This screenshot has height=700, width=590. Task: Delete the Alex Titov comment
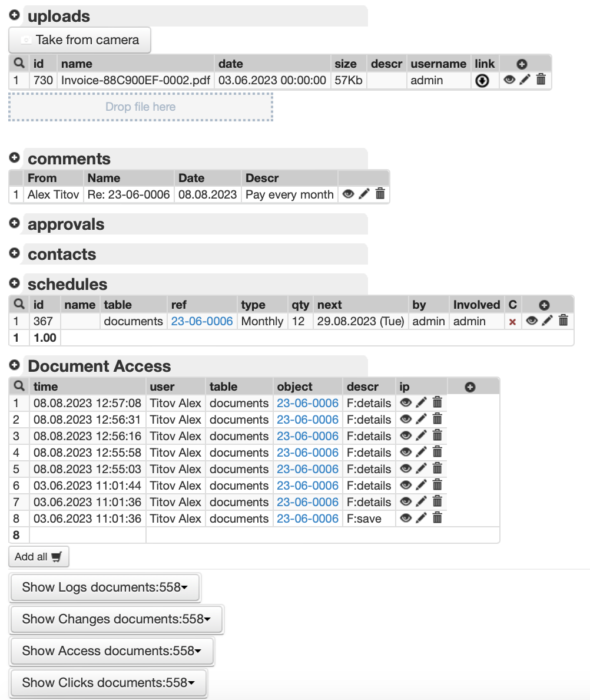(x=380, y=194)
